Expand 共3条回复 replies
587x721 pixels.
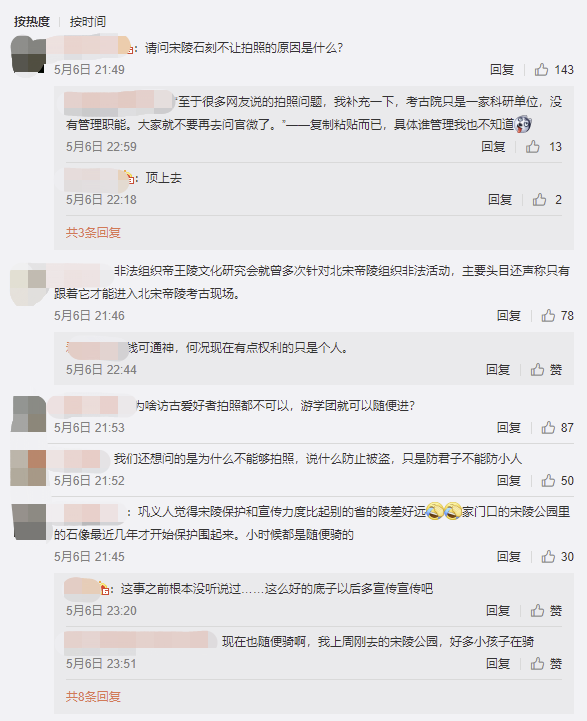pos(93,233)
